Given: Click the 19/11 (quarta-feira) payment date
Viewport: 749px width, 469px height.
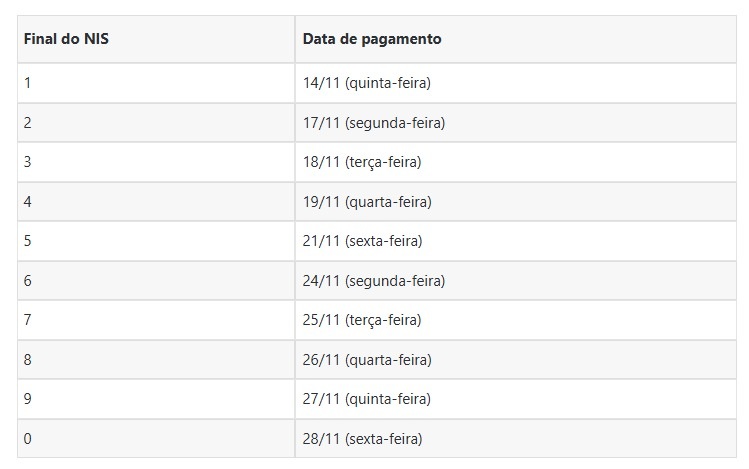Looking at the screenshot, I should [367, 202].
